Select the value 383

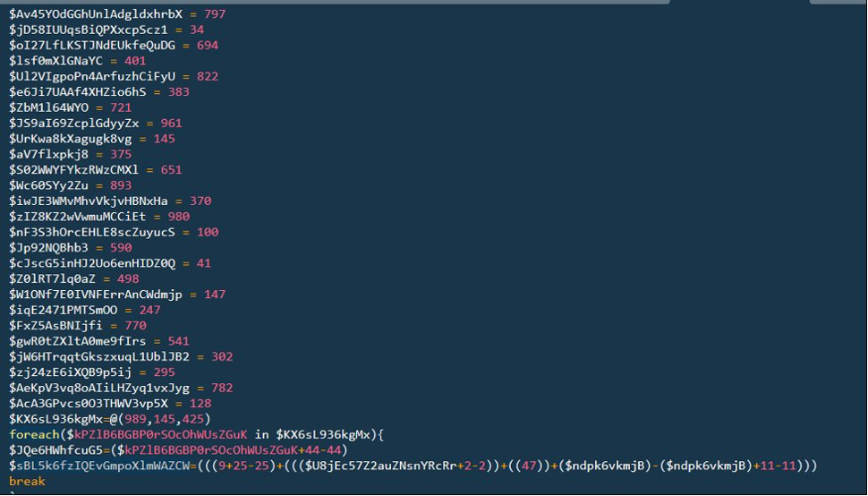(179, 91)
